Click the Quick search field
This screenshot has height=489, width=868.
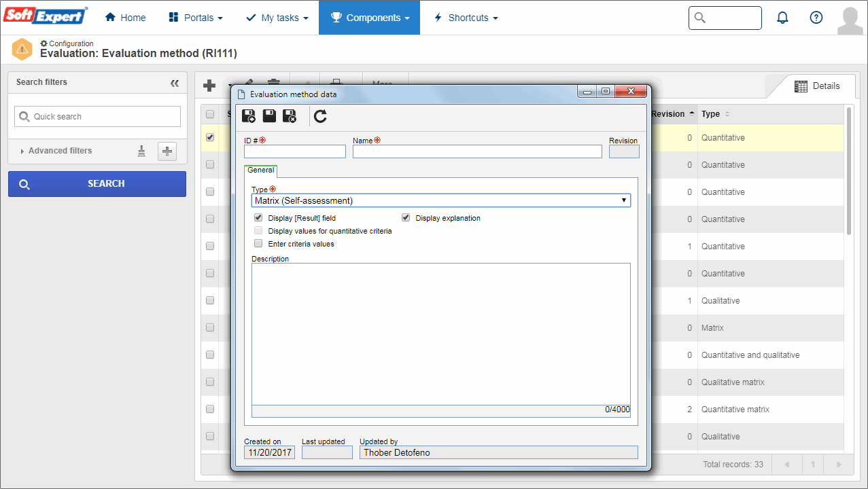pyautogui.click(x=97, y=116)
